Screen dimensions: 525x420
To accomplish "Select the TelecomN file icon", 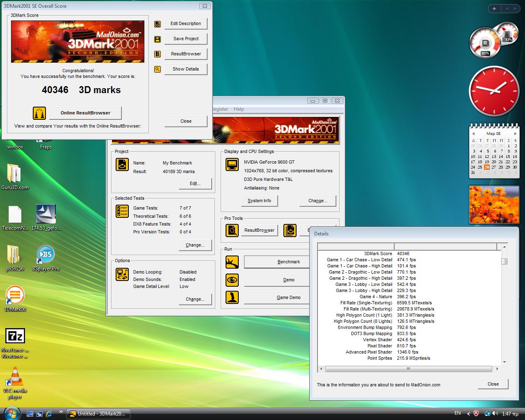I will 15,218.
